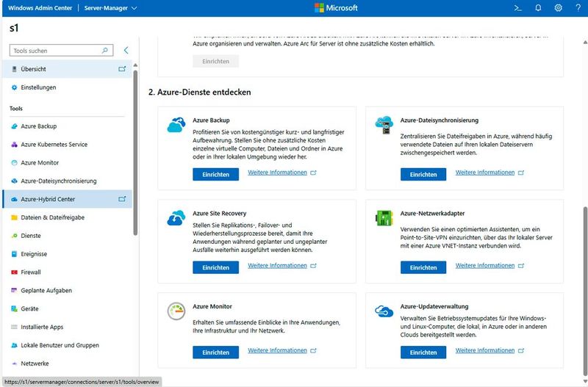Open Einstellungen in the sidebar
Screen dimensions: 588x387
click(67, 87)
